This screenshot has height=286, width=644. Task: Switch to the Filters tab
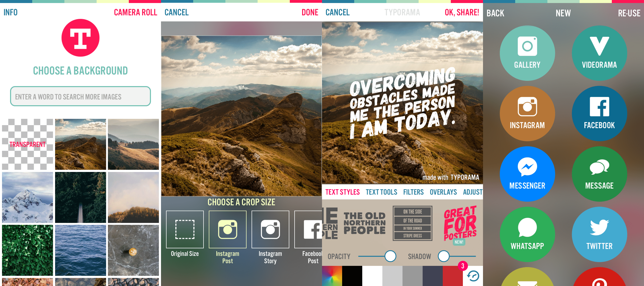coord(413,192)
